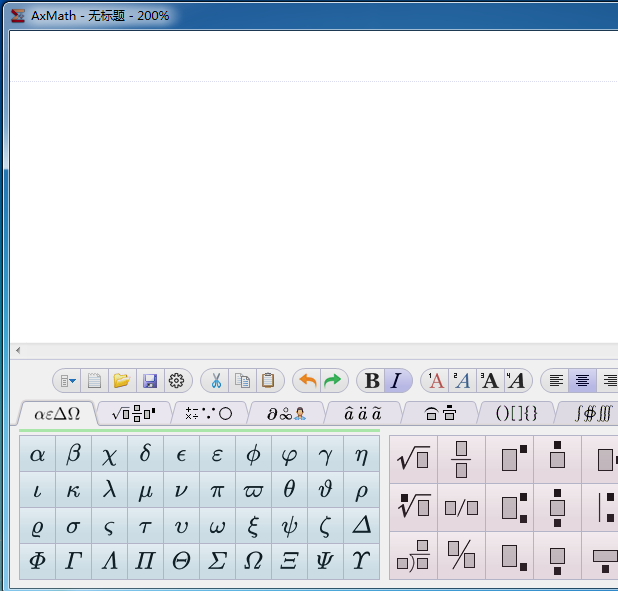Insert combined superscript and subscript template
This screenshot has width=618, height=591.
[x=510, y=507]
